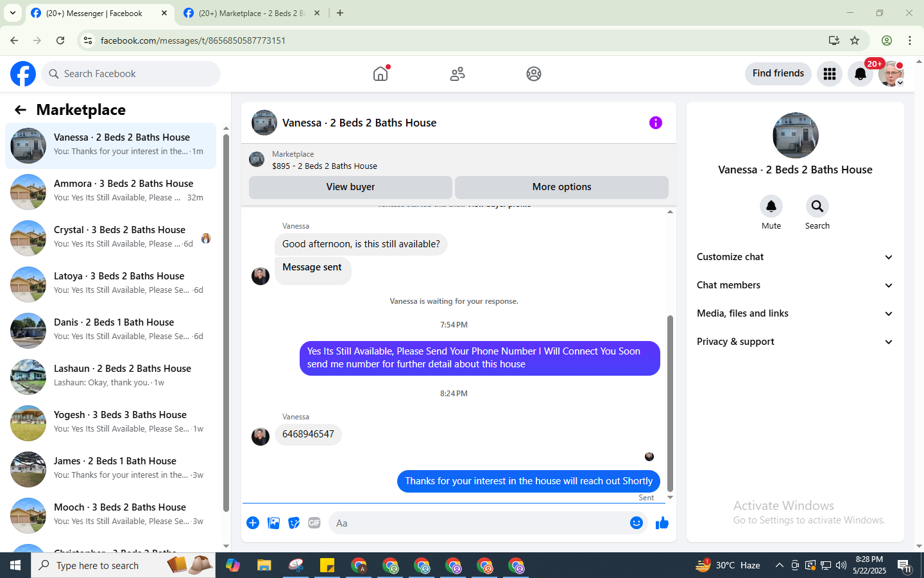Screen dimensions: 924x578
Task: Close the Messenger | Facebook tab
Action: click(164, 13)
